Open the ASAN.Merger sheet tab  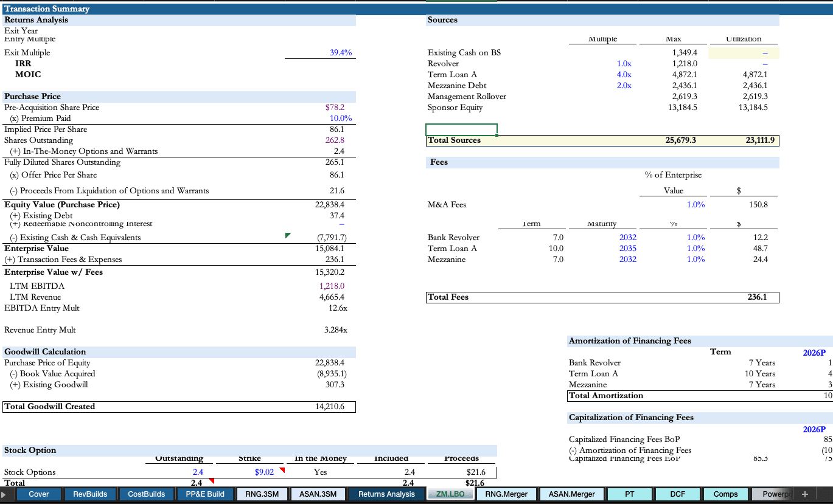pos(571,494)
